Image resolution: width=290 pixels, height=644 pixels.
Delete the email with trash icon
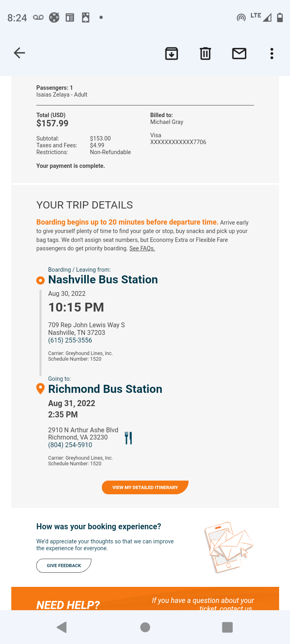tap(205, 54)
